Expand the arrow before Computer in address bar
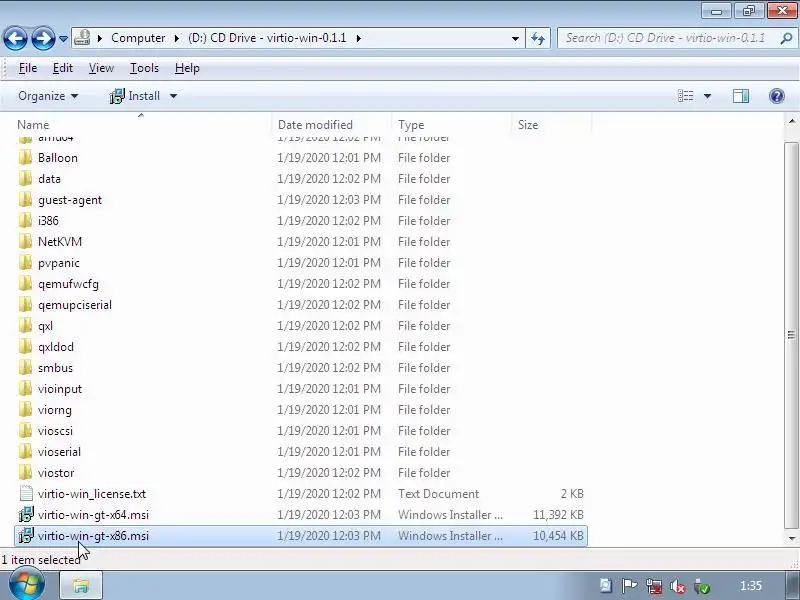The image size is (800, 600). click(x=100, y=38)
